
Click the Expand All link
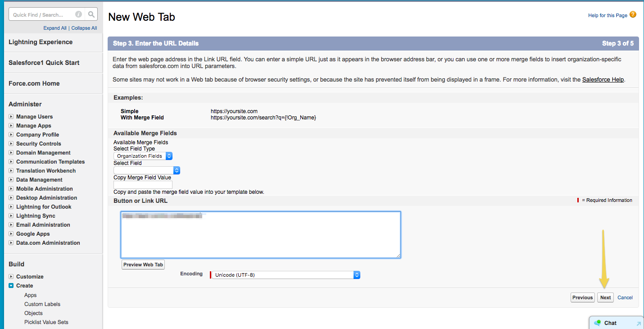[x=55, y=28]
